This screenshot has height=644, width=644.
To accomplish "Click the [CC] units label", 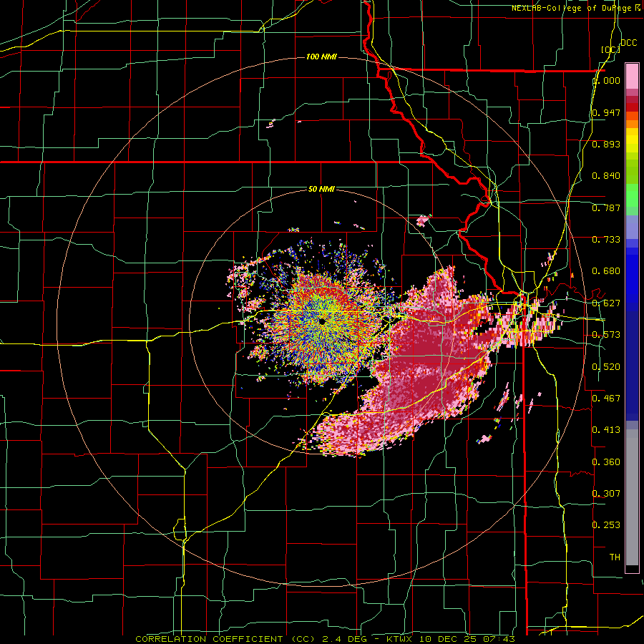I will 611,49.
